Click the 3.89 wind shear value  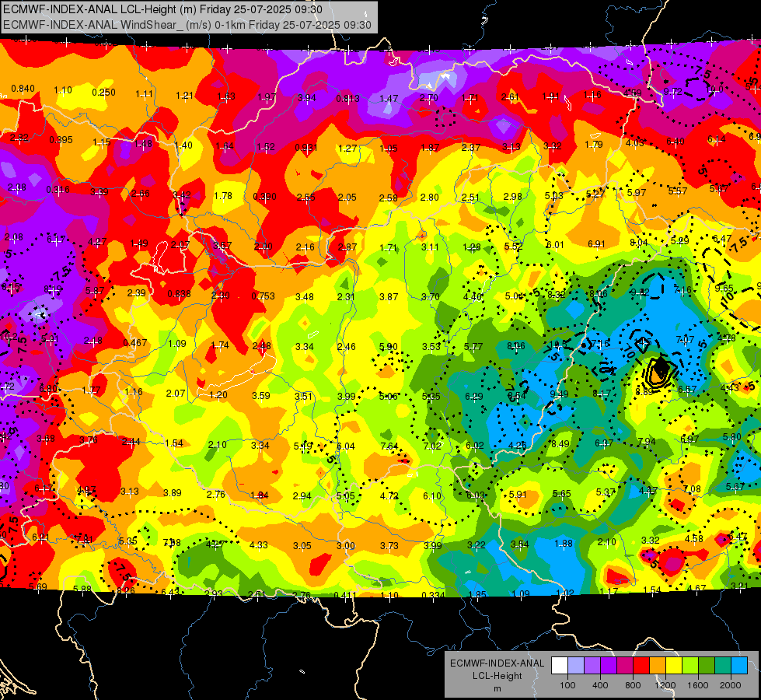pos(173,492)
